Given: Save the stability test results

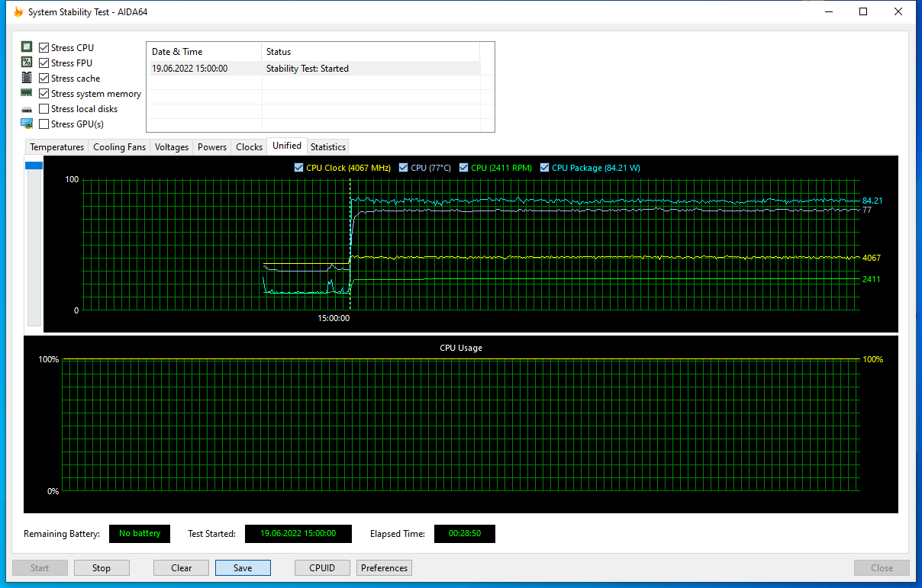Looking at the screenshot, I should [x=243, y=567].
